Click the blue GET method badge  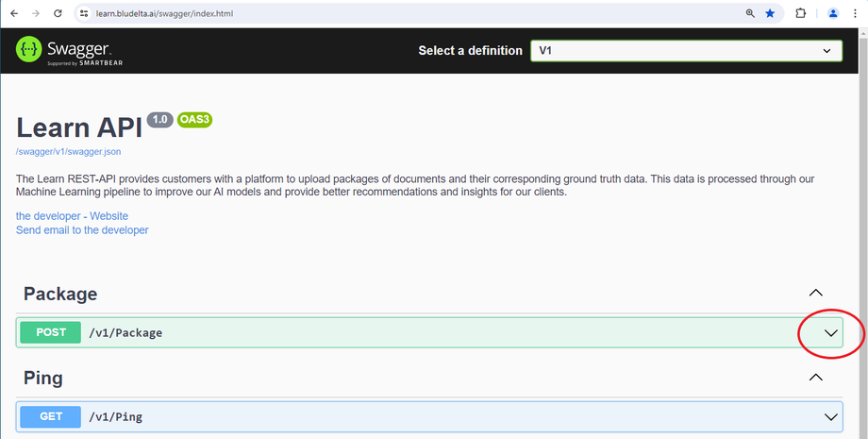click(x=50, y=416)
